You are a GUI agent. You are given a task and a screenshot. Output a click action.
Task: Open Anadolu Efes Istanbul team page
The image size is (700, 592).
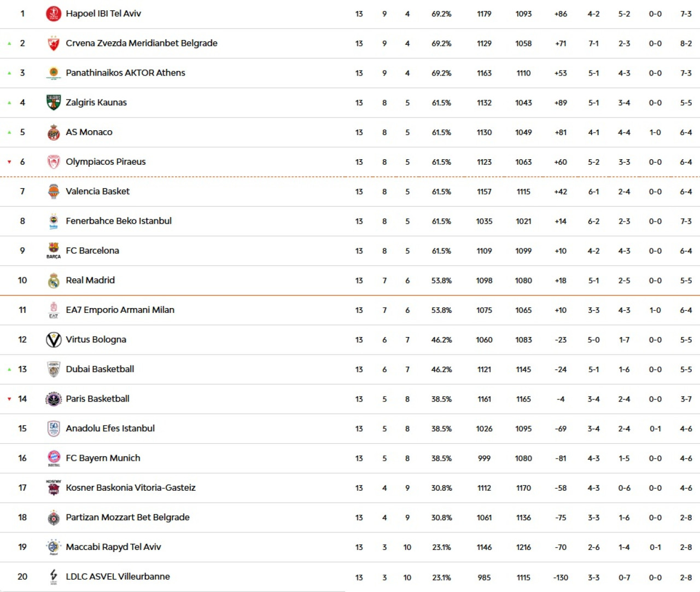tap(110, 428)
